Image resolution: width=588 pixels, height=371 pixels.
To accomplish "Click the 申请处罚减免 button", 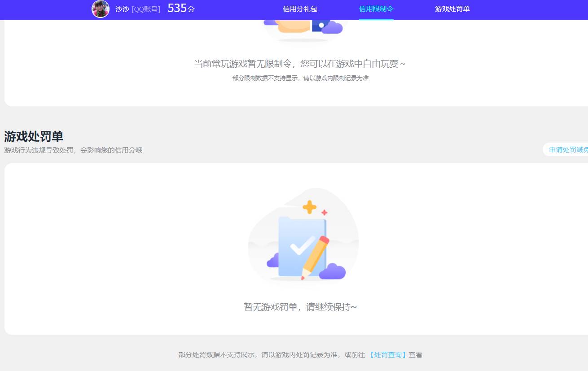I will pyautogui.click(x=568, y=149).
